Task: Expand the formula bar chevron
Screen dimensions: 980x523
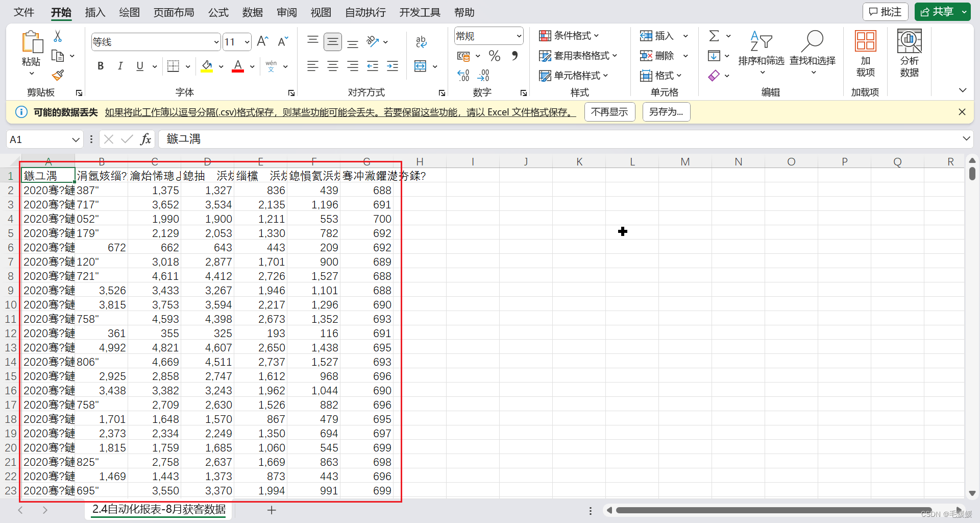Action: [x=966, y=138]
